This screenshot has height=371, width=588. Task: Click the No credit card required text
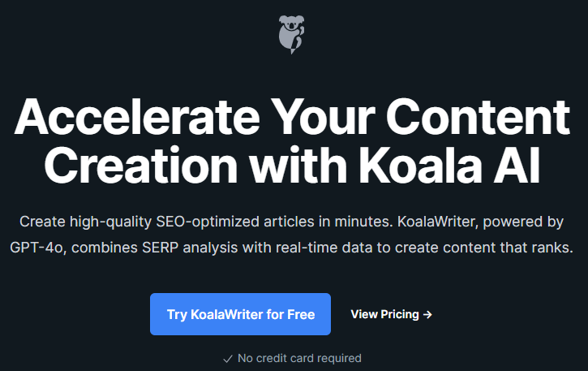point(299,358)
